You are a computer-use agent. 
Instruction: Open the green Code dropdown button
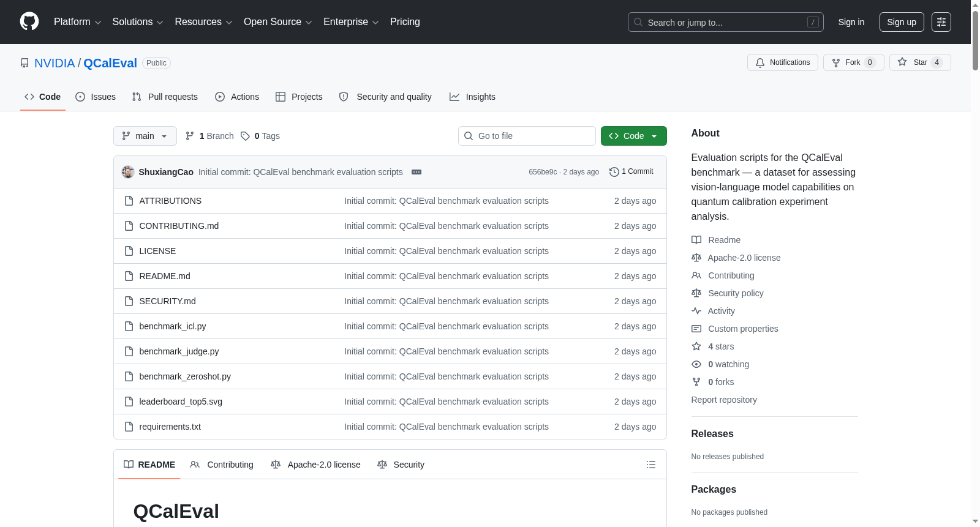(x=634, y=136)
